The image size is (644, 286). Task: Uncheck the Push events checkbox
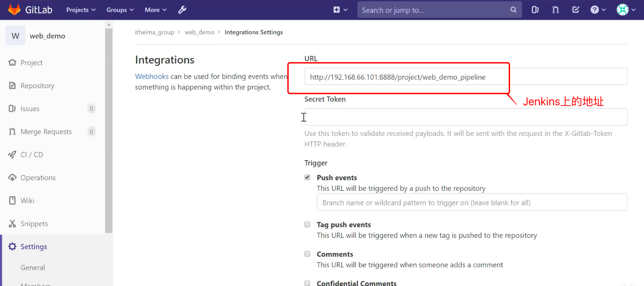click(308, 177)
